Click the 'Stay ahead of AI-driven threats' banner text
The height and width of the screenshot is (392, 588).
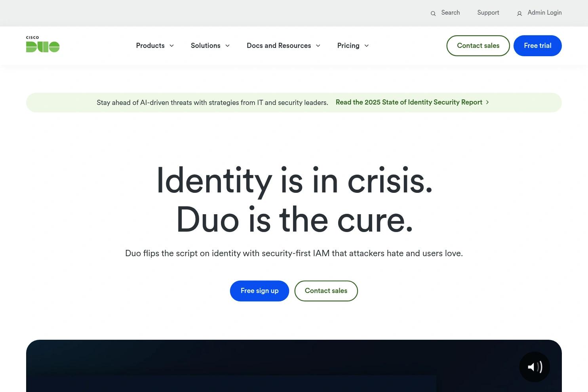(x=213, y=103)
